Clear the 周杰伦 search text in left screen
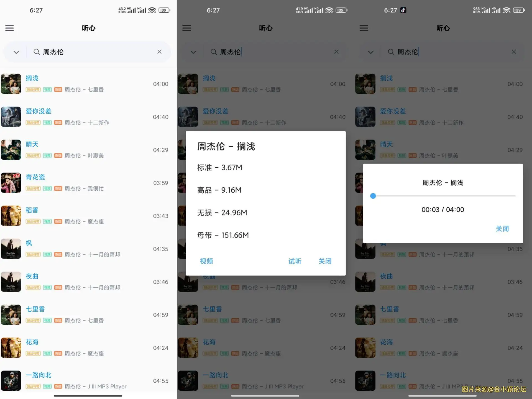The height and width of the screenshot is (399, 532). [x=159, y=52]
